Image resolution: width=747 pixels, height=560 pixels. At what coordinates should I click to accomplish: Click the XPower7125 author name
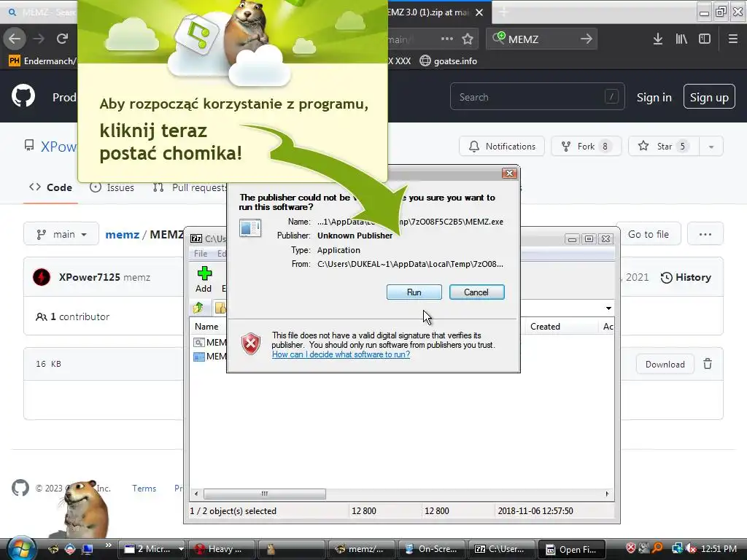coord(89,277)
